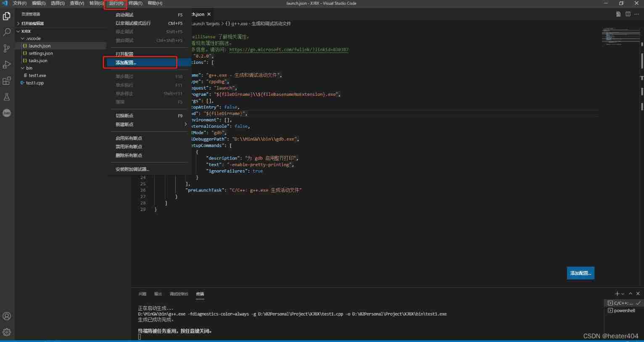644x342 pixels.
Task: Choose 打开配置 from the Run menu
Action: [x=148, y=54]
